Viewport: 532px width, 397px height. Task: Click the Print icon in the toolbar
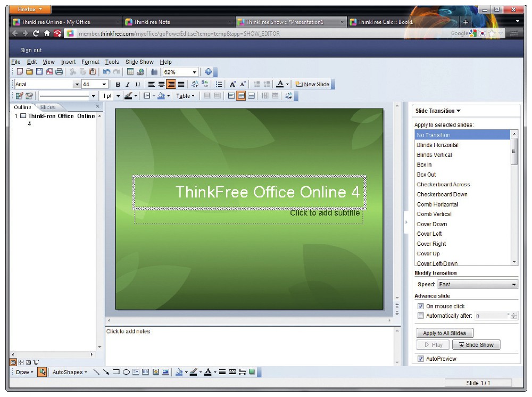pos(59,72)
